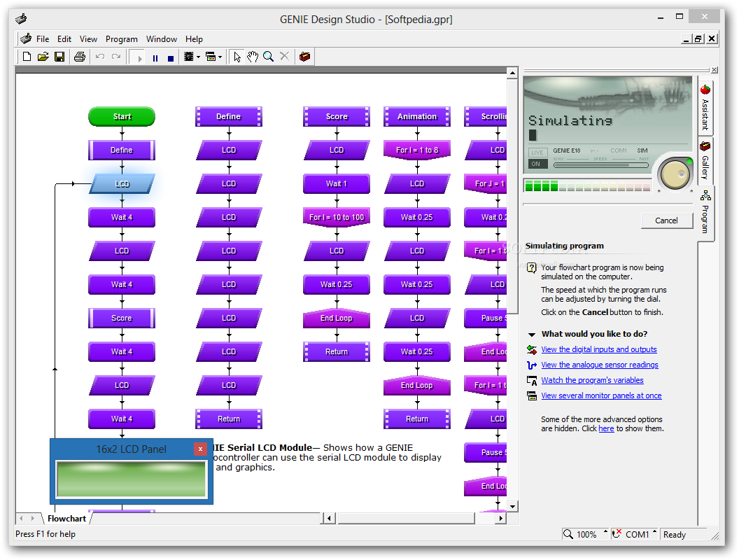Open the Window menu
This screenshot has height=560, width=739.
pos(161,39)
